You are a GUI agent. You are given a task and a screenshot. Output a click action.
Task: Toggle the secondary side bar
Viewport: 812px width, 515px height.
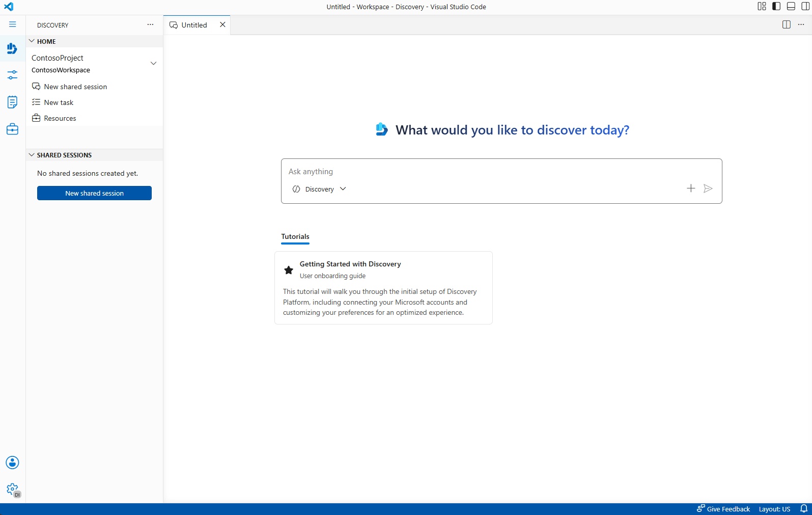(805, 7)
